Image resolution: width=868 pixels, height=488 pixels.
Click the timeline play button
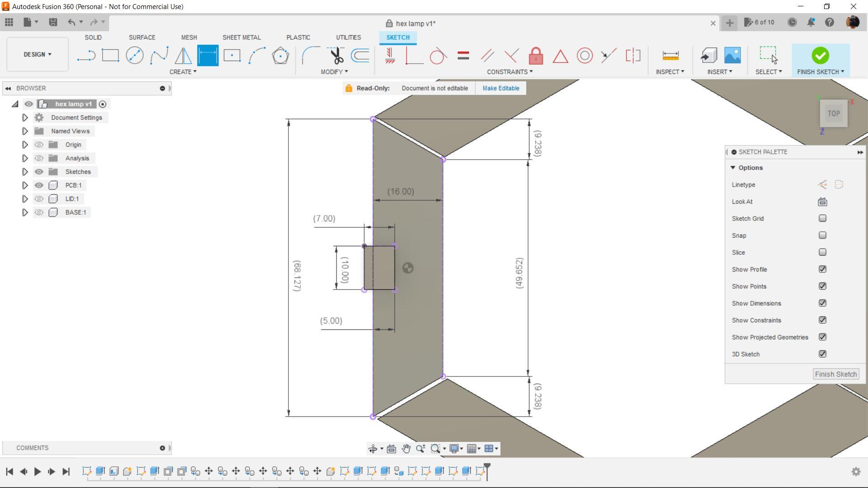click(38, 471)
